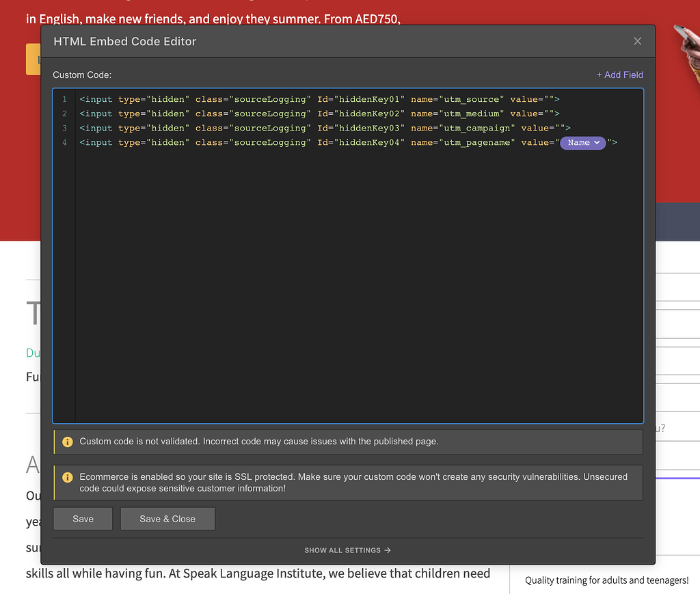Click SHOW ALL SETTINGS at the bottom
Image resolution: width=700 pixels, height=594 pixels.
coord(344,550)
